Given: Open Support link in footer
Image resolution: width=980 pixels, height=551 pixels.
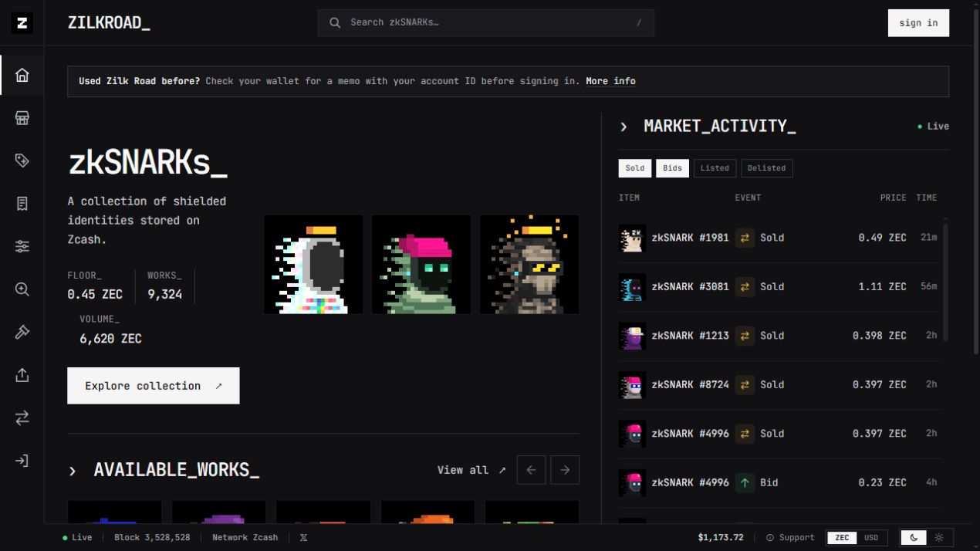Looking at the screenshot, I should click(x=796, y=538).
